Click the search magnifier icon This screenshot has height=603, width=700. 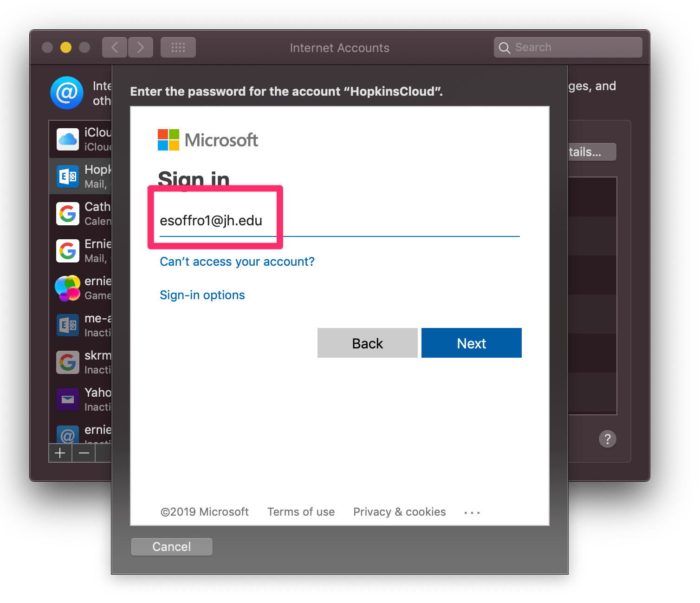point(505,48)
